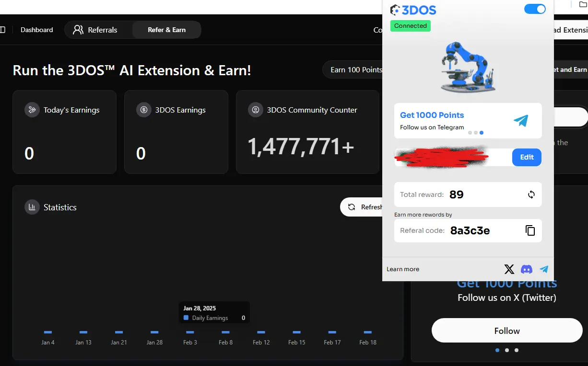588x366 pixels.
Task: Click the Daily Earnings legend swatch in tooltip
Action: [x=186, y=318]
